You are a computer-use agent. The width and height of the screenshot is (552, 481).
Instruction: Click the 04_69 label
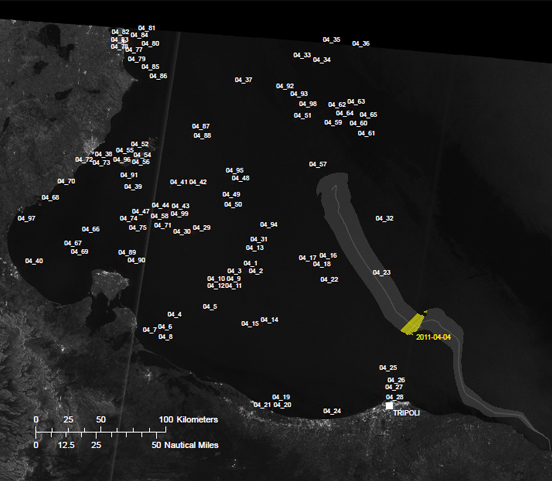[x=79, y=252]
